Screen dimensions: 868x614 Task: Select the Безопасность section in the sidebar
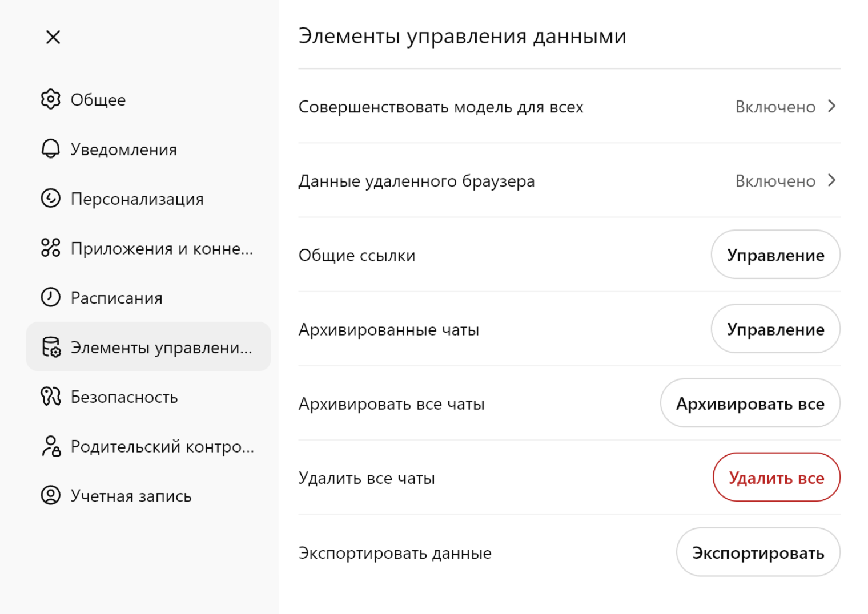pyautogui.click(x=124, y=396)
